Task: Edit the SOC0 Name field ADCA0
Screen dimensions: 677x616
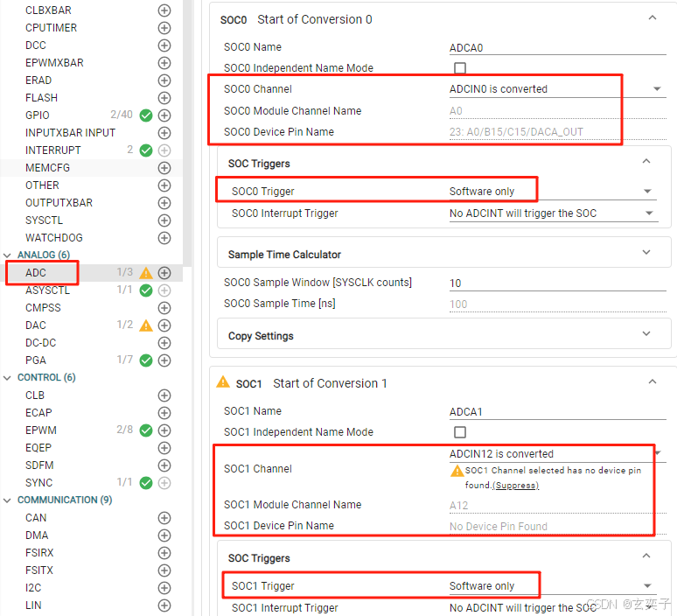Action: pyautogui.click(x=557, y=48)
